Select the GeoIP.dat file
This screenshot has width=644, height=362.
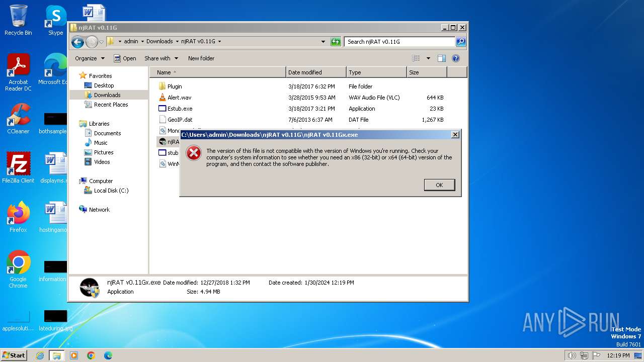click(x=180, y=120)
